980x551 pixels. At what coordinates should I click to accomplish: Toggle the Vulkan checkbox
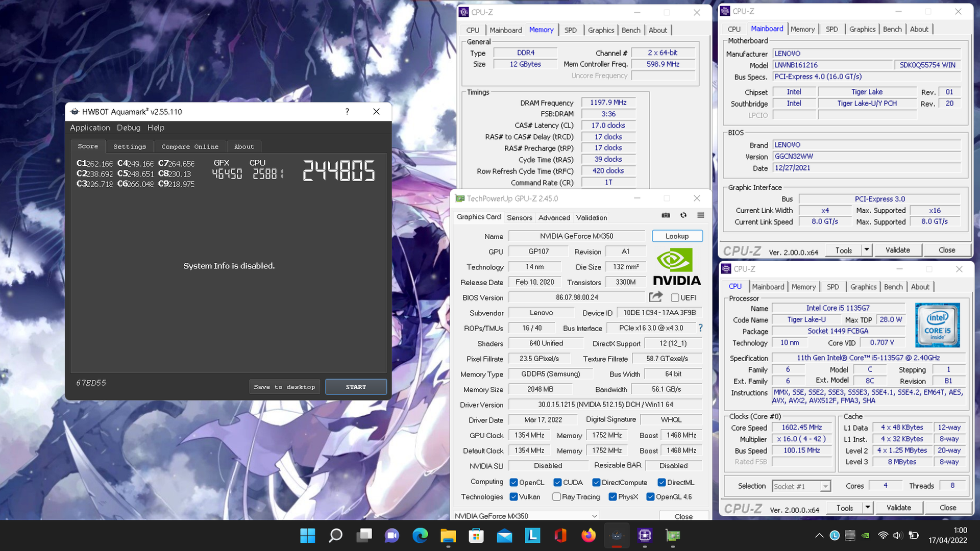point(514,496)
